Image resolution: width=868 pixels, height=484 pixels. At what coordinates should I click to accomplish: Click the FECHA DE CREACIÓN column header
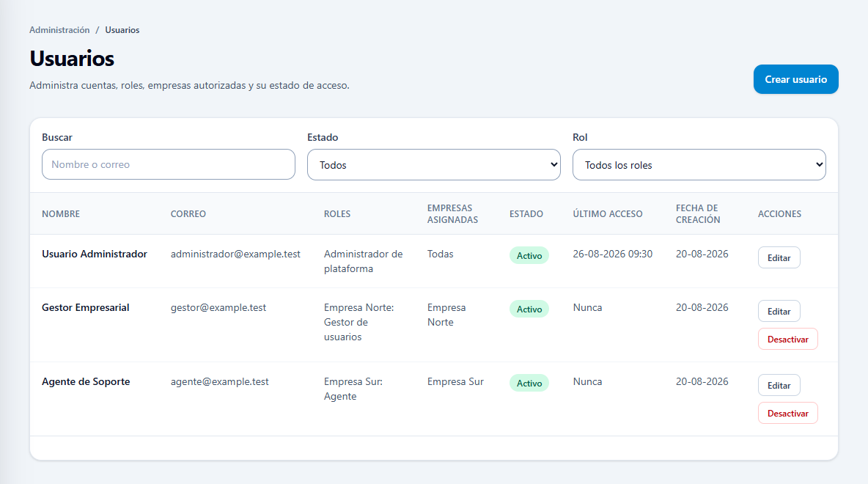coord(697,213)
